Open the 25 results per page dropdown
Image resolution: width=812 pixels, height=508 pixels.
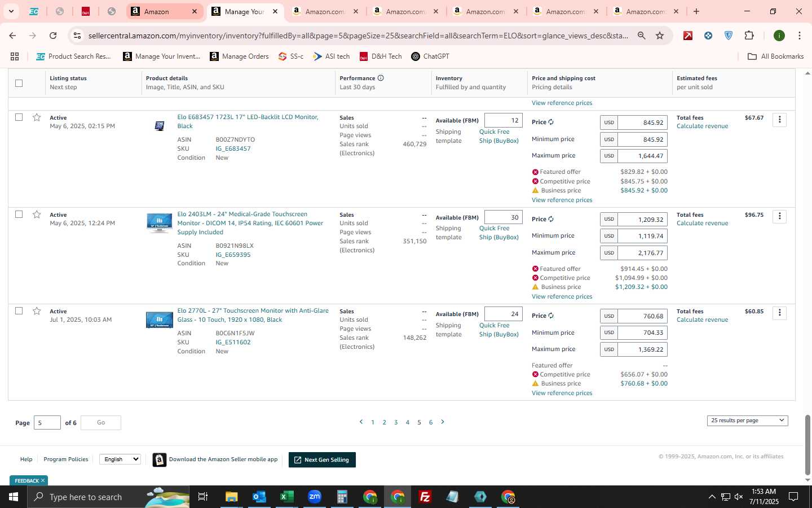(747, 421)
